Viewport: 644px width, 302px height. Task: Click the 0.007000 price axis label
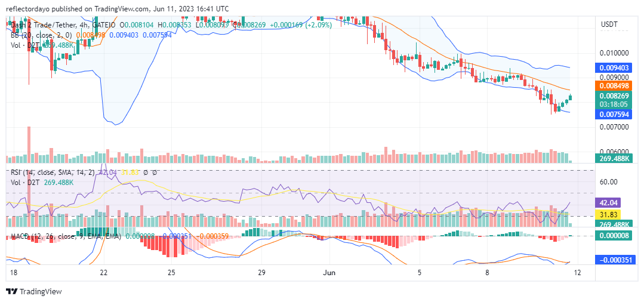coord(615,127)
